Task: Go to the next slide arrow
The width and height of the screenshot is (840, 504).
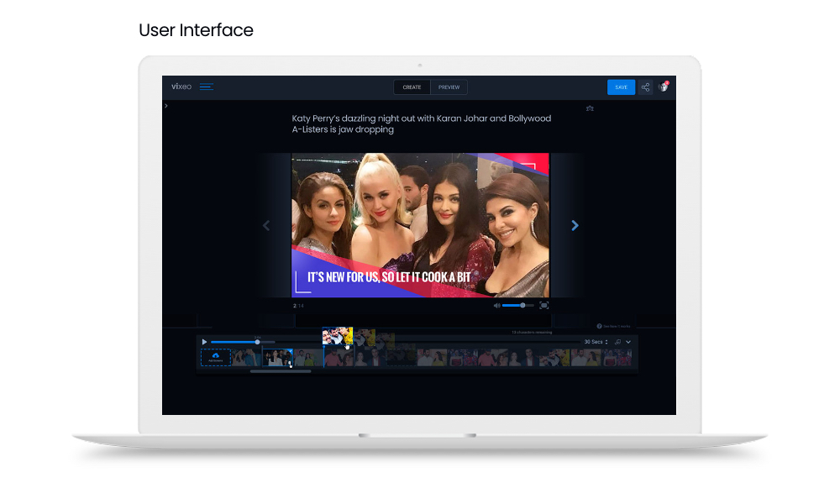Action: click(575, 225)
